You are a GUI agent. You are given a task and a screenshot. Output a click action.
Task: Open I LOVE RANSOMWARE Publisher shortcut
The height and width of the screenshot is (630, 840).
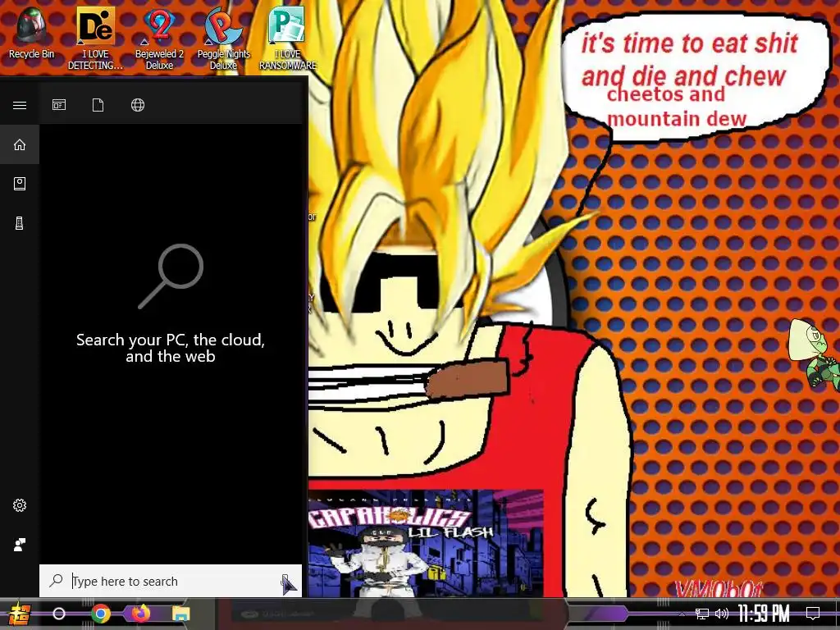coord(288,38)
